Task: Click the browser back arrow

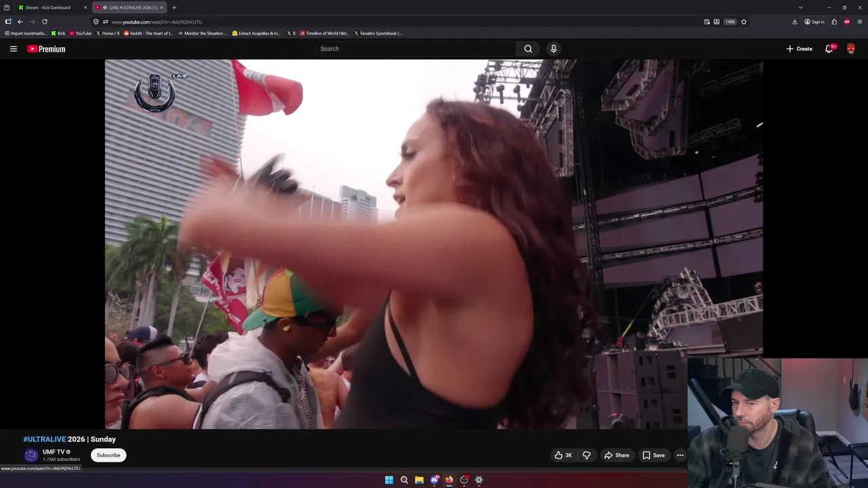Action: pyautogui.click(x=20, y=22)
